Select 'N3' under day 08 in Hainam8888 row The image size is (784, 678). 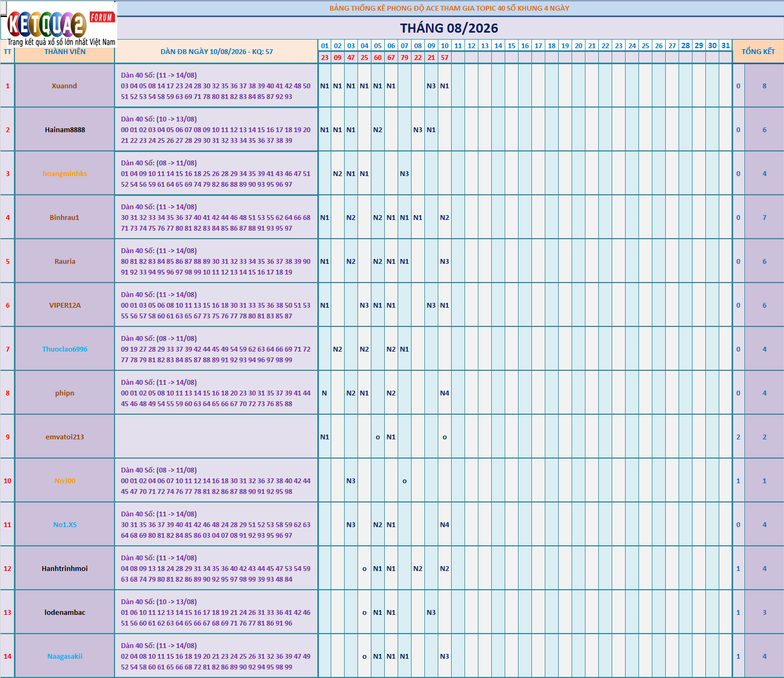point(418,130)
